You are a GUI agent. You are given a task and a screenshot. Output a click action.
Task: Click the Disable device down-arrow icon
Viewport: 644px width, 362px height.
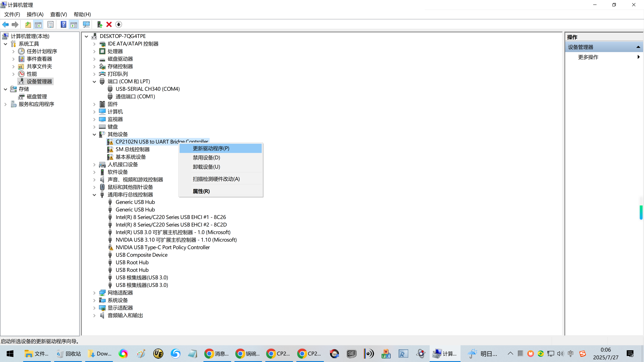(119, 24)
